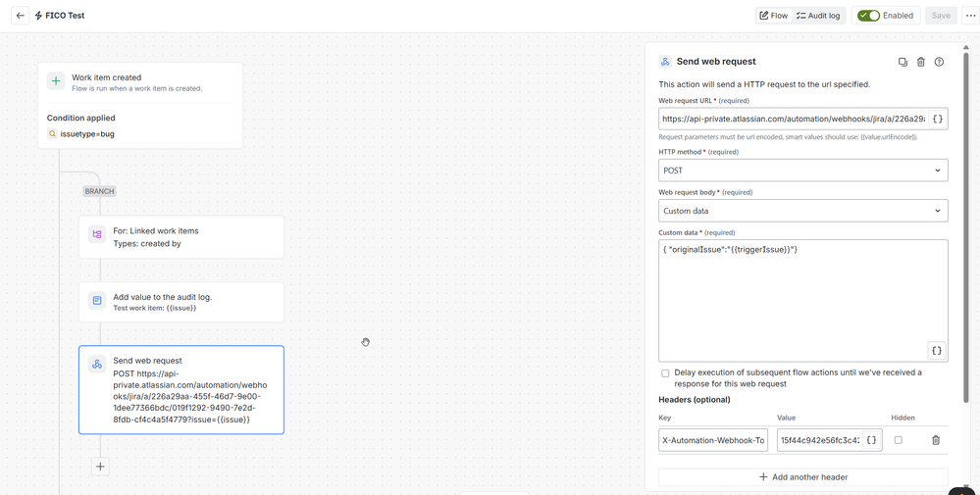Click Add another header button
The height and width of the screenshot is (495, 980).
[803, 477]
